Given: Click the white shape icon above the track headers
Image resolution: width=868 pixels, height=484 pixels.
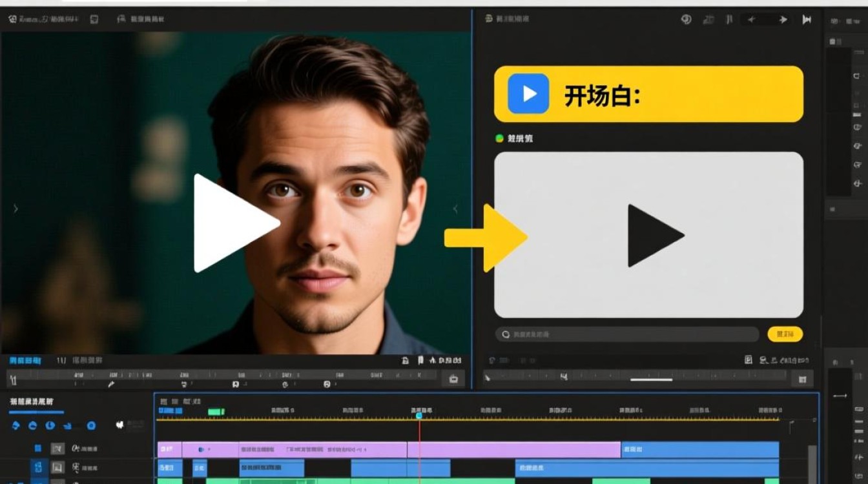Looking at the screenshot, I should pyautogui.click(x=119, y=425).
